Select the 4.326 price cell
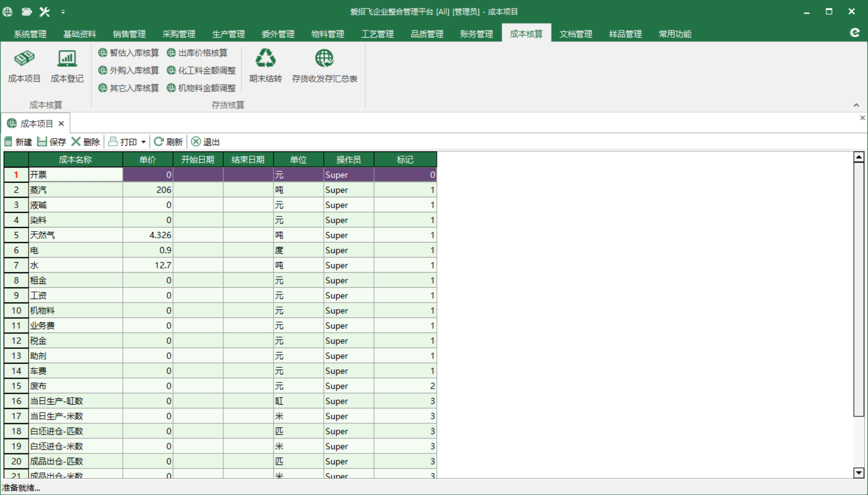The width and height of the screenshot is (868, 495). coord(148,235)
